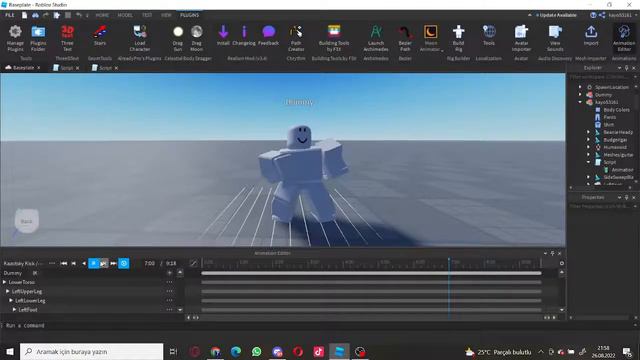Open the Plugins Folder
640x360 pixels.
click(38, 38)
